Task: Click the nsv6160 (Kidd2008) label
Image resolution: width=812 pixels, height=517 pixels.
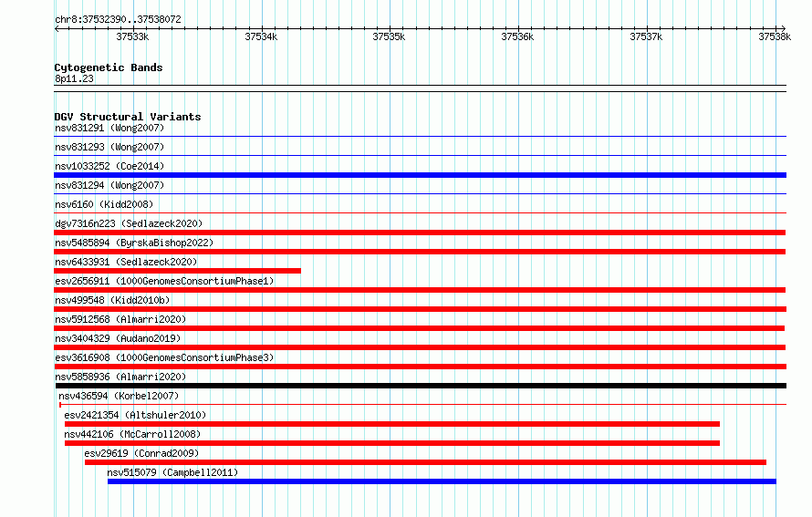Action: [104, 204]
